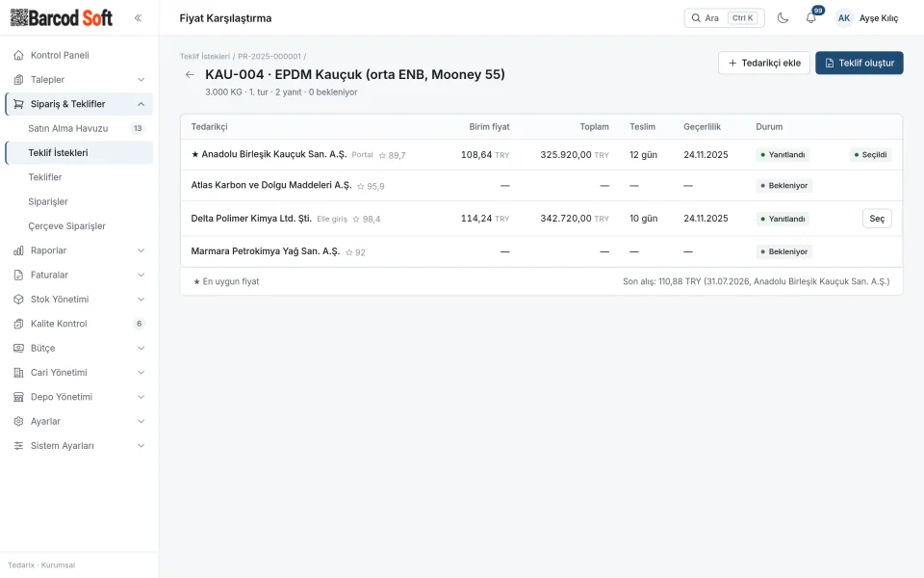Go back using the left arrow
The width and height of the screenshot is (924, 578).
coord(190,74)
